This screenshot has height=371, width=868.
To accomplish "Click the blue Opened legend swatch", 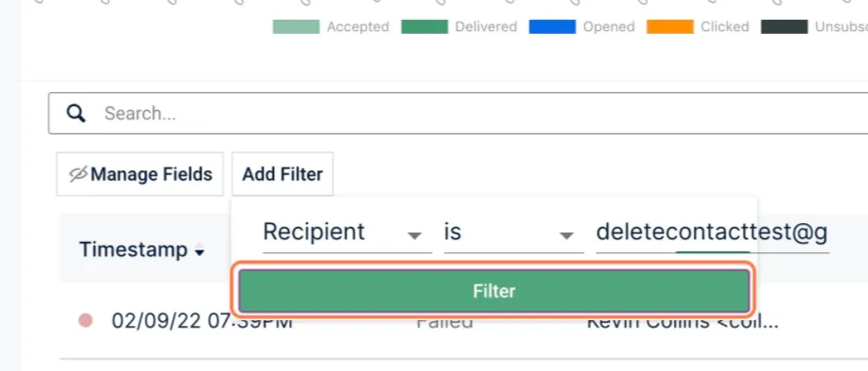I will 552,26.
